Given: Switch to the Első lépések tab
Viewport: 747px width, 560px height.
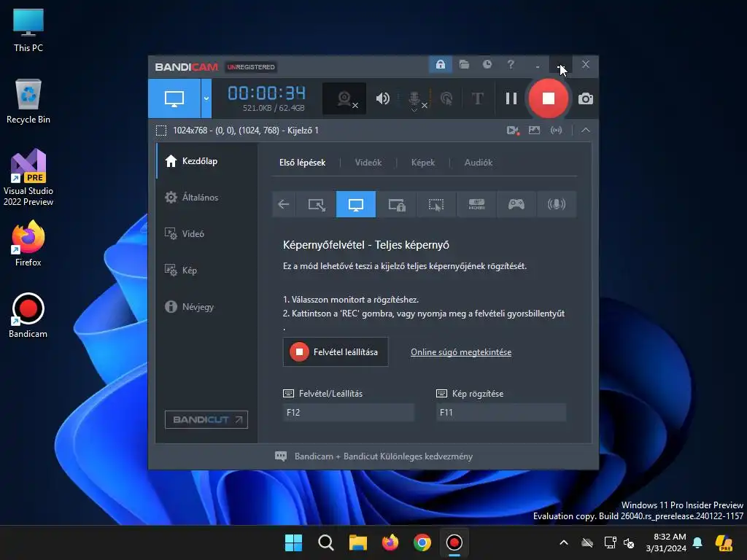Looking at the screenshot, I should [303, 163].
